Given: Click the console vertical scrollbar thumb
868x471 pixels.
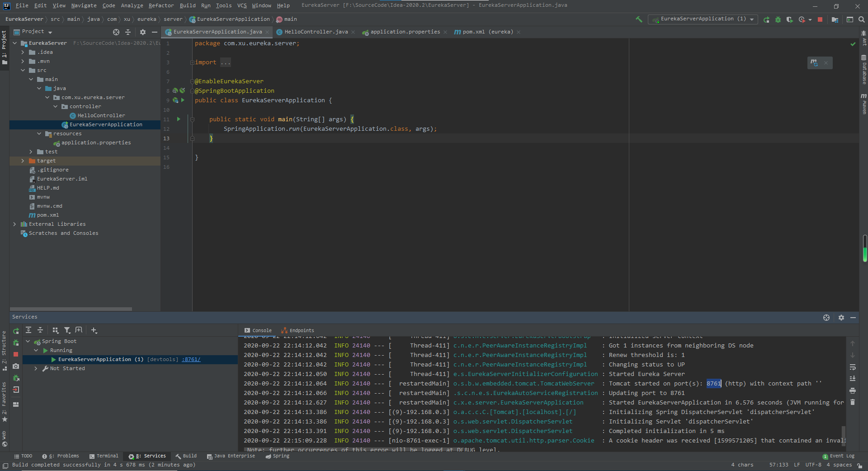Looking at the screenshot, I should click(844, 435).
